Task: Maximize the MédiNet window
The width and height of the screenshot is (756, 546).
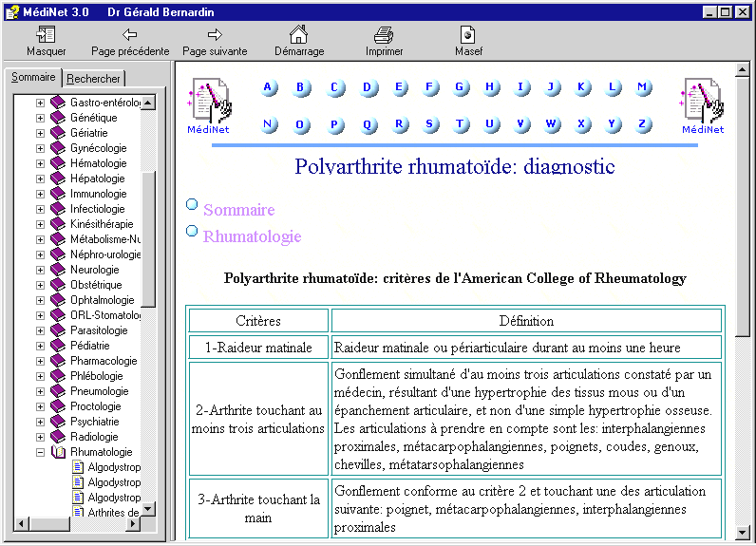Action: coord(725,12)
